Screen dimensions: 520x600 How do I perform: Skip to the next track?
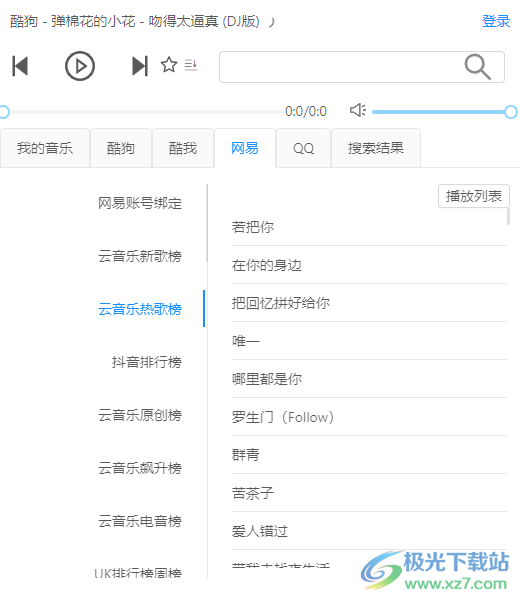[x=140, y=66]
